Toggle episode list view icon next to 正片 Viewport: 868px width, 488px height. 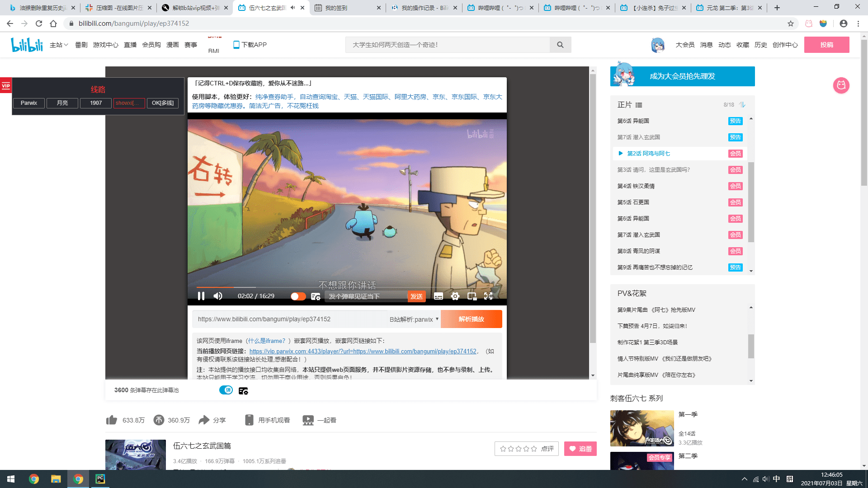pos(639,105)
